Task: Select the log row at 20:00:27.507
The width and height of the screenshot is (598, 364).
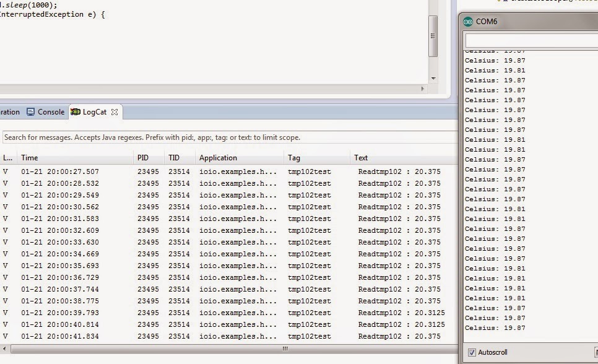Action: pyautogui.click(x=229, y=171)
